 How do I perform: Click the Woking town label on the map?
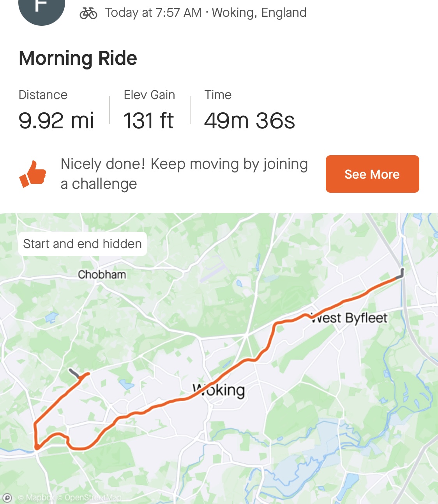219,390
